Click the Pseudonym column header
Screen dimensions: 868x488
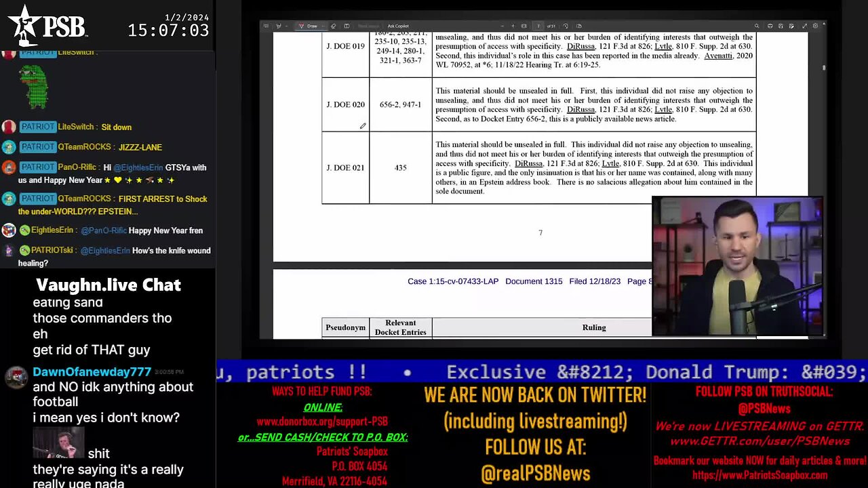coord(345,327)
